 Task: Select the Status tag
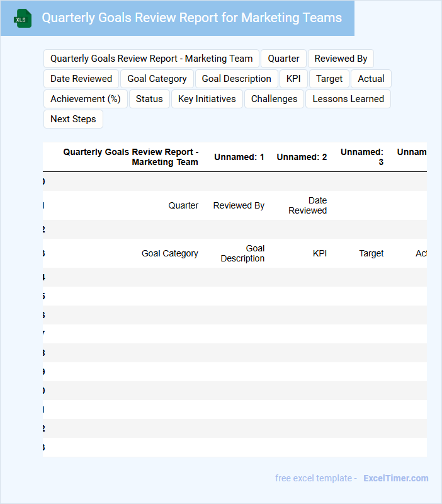click(149, 99)
